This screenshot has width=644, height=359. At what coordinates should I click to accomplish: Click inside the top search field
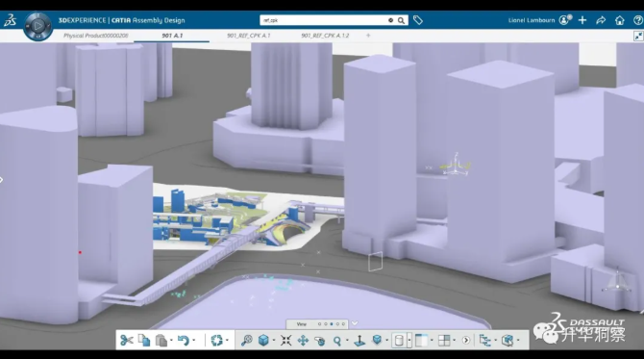click(x=325, y=20)
